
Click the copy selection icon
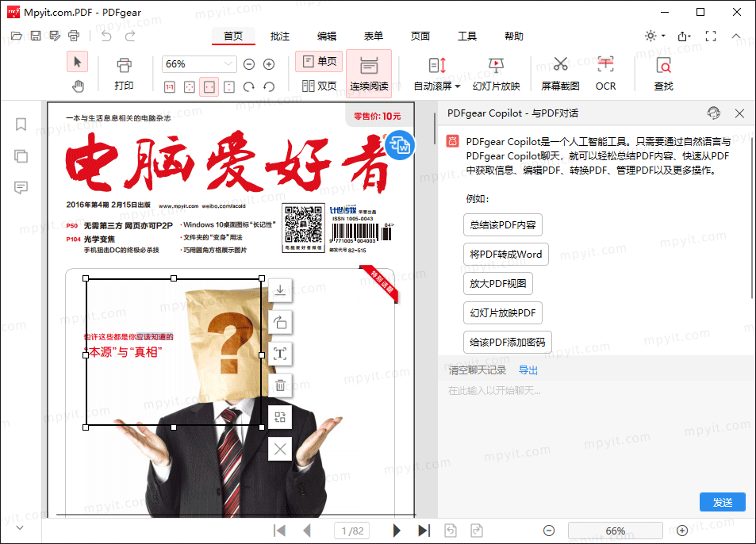(x=280, y=322)
